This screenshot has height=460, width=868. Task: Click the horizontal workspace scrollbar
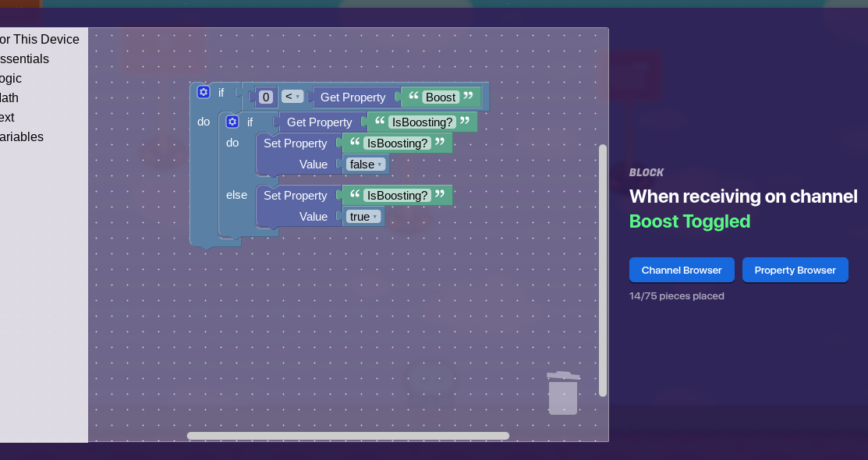[x=348, y=436]
